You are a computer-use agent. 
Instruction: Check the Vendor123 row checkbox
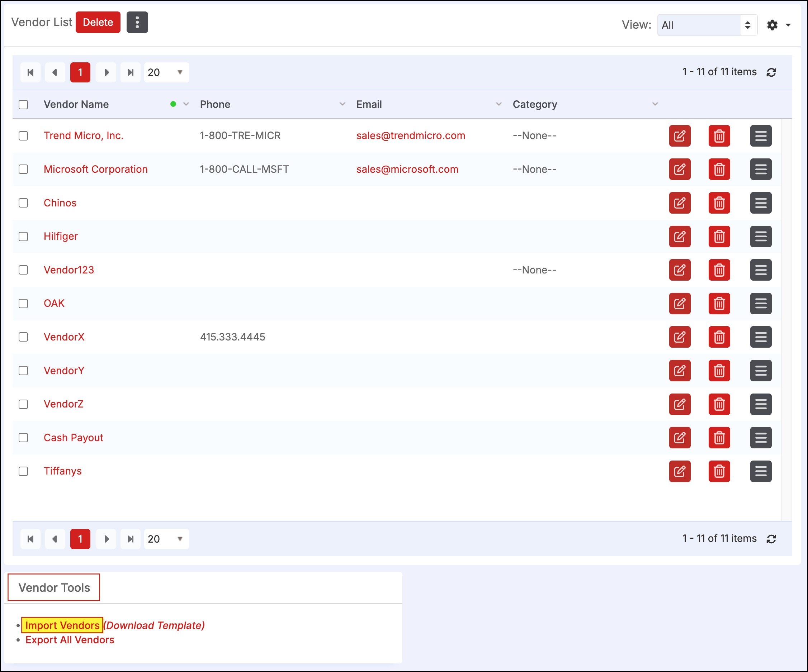[x=23, y=270]
